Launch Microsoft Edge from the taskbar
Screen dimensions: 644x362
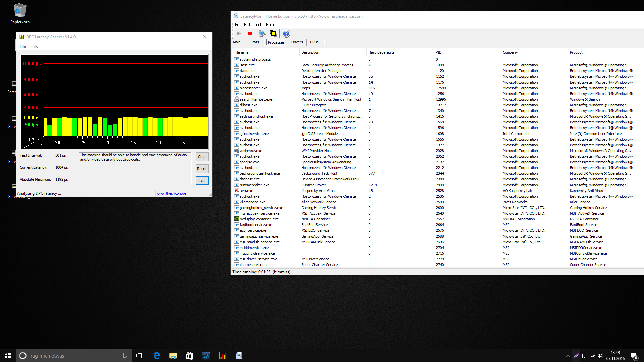point(157,356)
